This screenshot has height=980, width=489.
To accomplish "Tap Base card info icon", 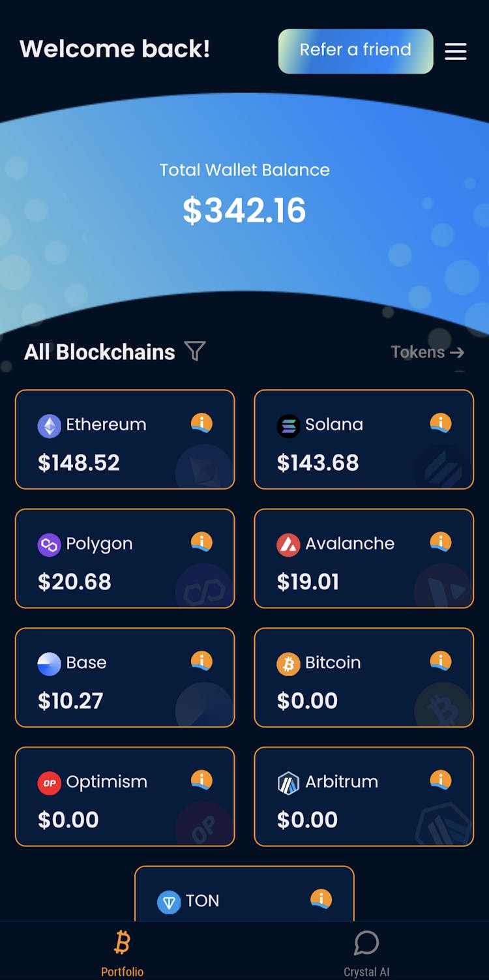I will tap(201, 661).
